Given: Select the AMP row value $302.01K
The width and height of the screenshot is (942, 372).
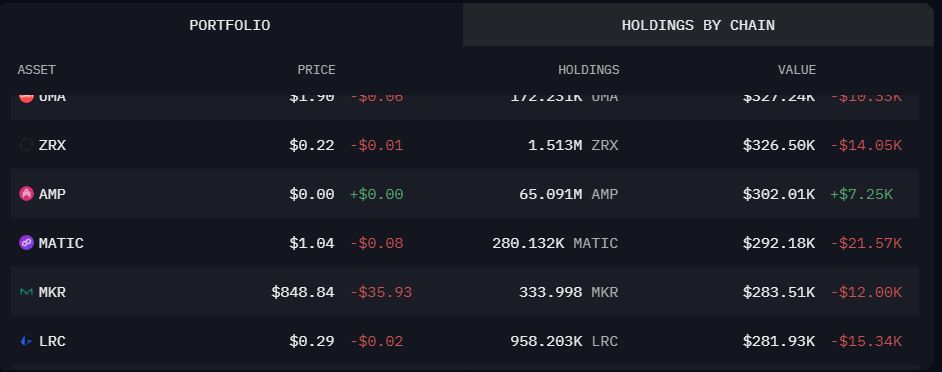Looking at the screenshot, I should 779,194.
